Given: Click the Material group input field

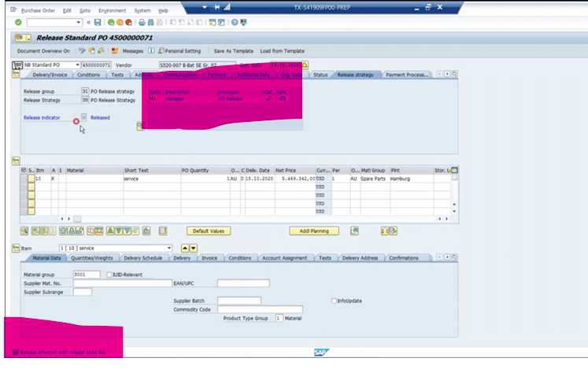Looking at the screenshot, I should [x=87, y=275].
